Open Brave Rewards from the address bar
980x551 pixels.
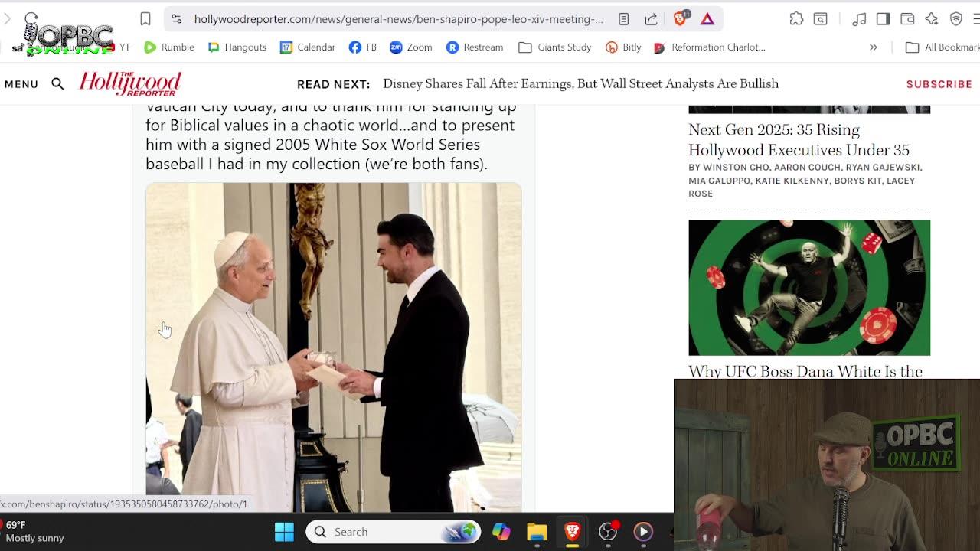coord(706,20)
